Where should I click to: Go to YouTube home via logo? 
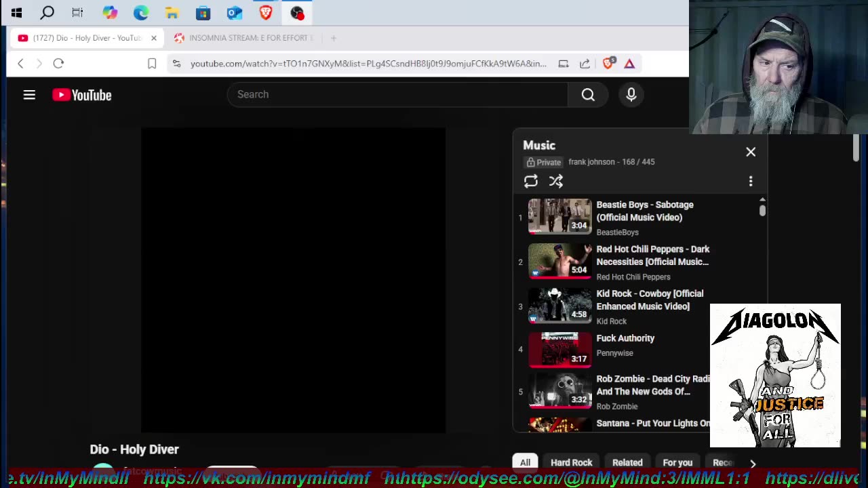(x=82, y=95)
